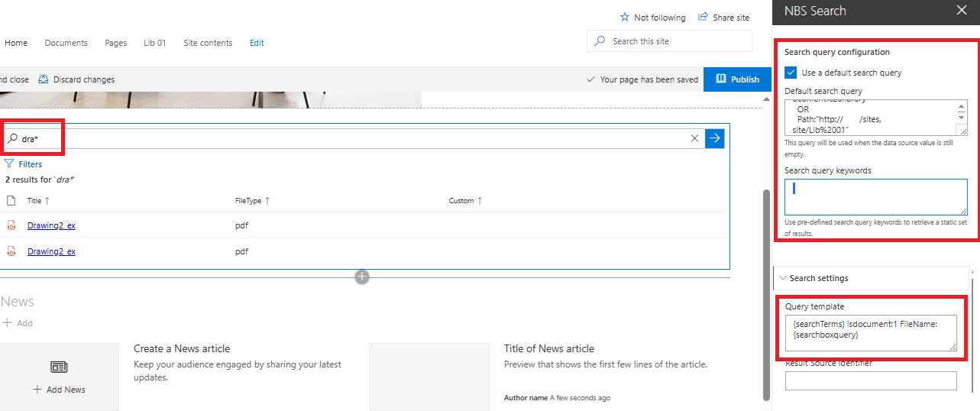Click Edit in the site navigation
This screenshot has width=980, height=411.
pyautogui.click(x=257, y=43)
